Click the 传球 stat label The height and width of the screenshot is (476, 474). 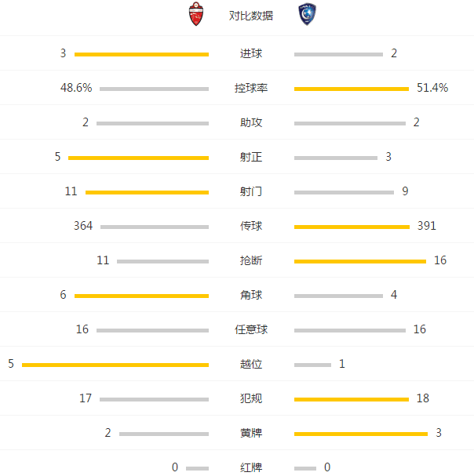(x=251, y=227)
